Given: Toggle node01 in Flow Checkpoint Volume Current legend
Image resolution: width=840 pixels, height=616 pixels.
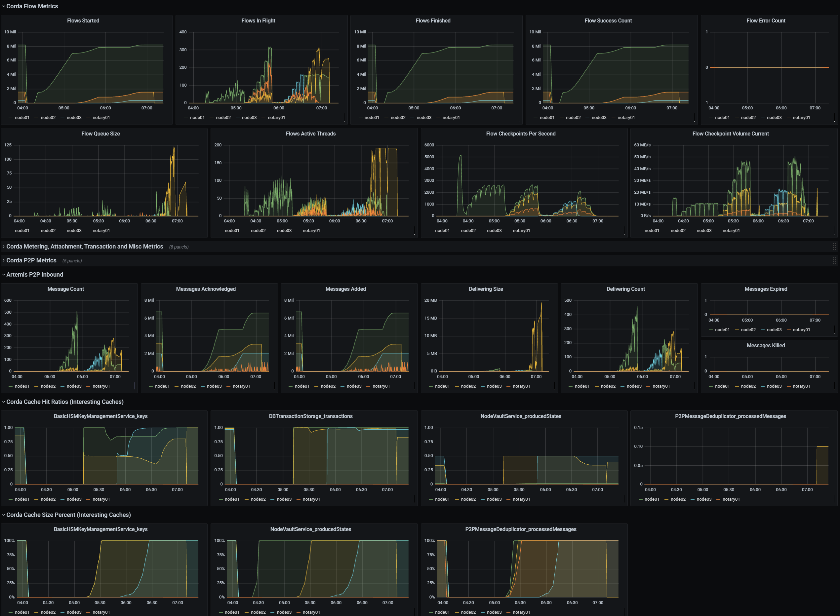Looking at the screenshot, I should (652, 230).
